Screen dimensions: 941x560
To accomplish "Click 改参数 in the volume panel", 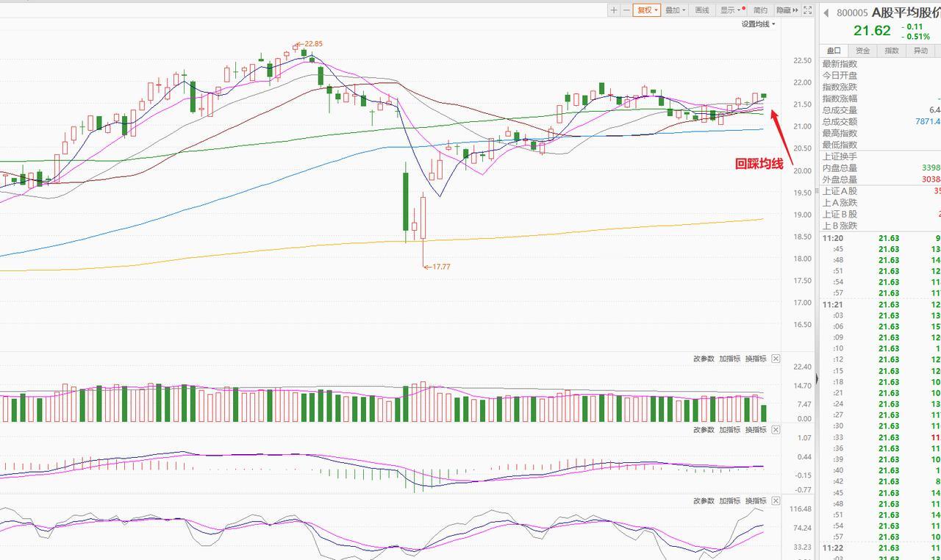I will (x=704, y=359).
